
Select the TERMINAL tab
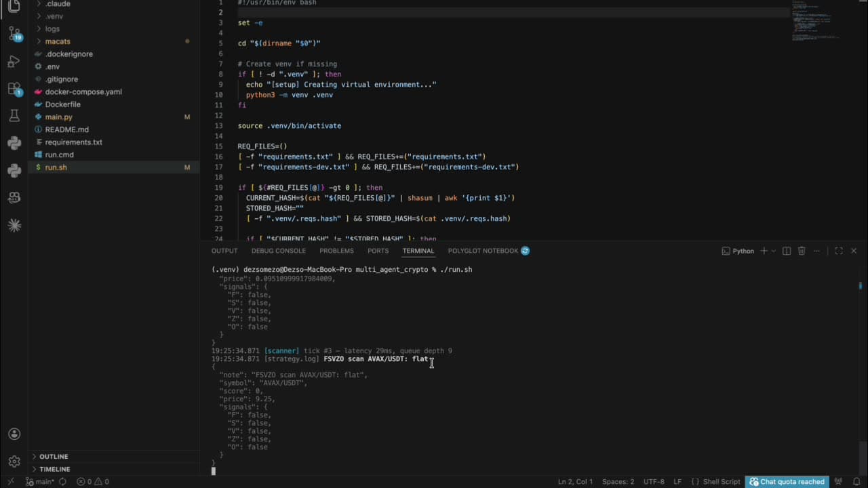click(418, 251)
